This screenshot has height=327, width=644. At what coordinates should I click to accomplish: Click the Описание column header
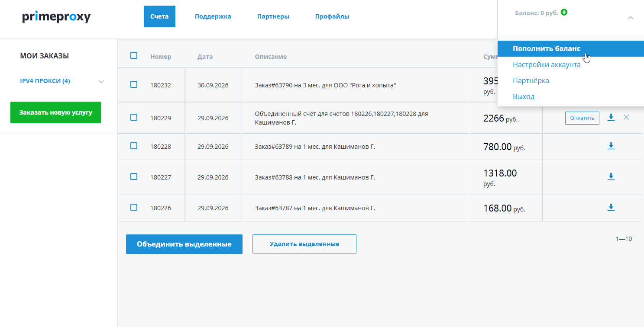271,57
